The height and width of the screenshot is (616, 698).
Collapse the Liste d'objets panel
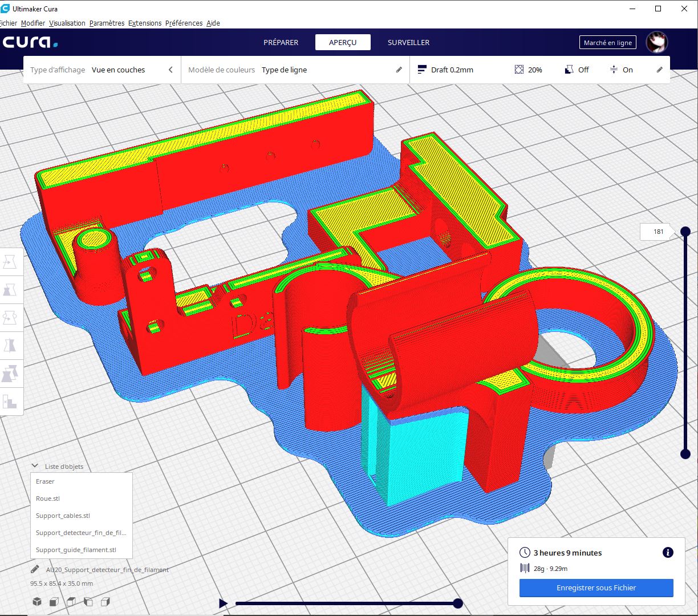tap(35, 466)
